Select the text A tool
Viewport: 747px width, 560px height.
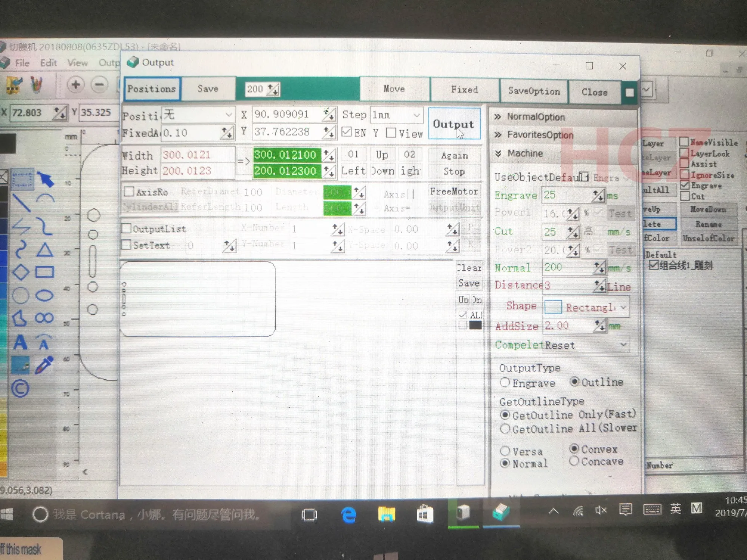pos(21,342)
